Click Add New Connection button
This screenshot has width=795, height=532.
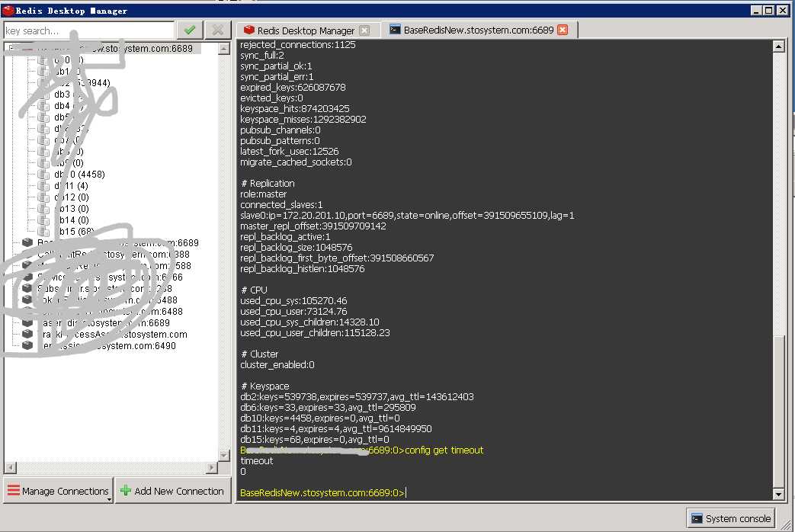(x=172, y=491)
